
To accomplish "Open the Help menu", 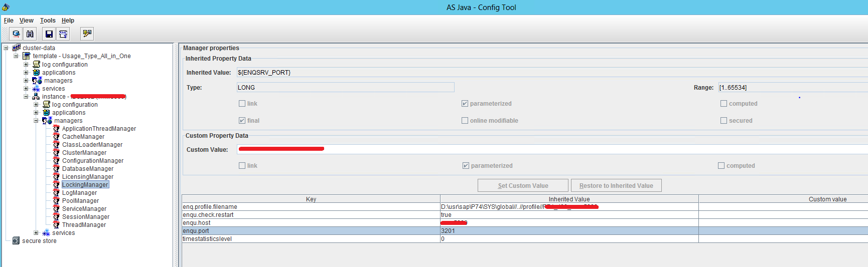I will click(x=68, y=21).
